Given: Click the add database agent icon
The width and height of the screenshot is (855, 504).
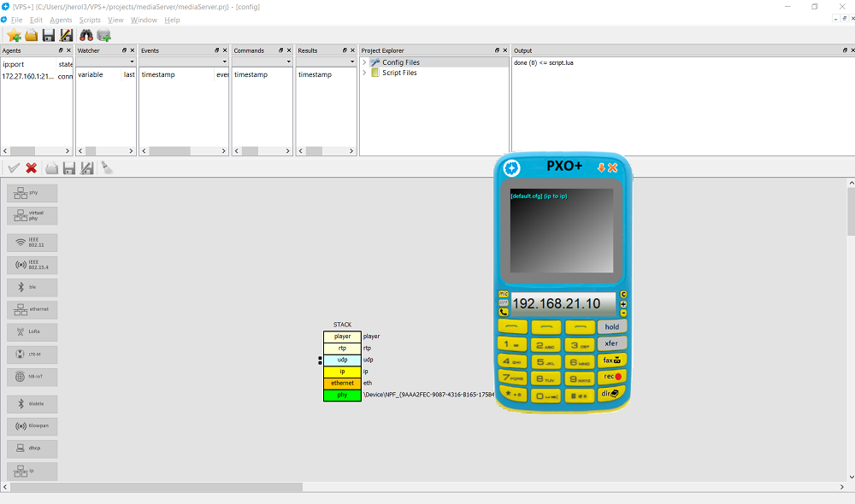Looking at the screenshot, I should [103, 35].
